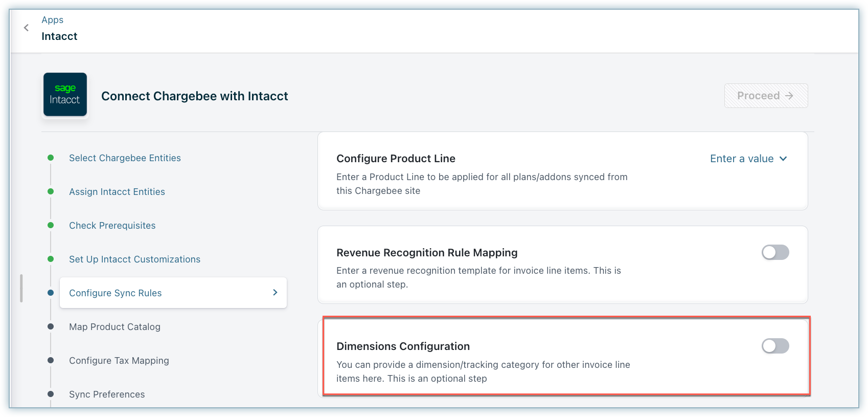Open the Map Product Catalog step
Screen dimensions: 868x417
point(115,326)
